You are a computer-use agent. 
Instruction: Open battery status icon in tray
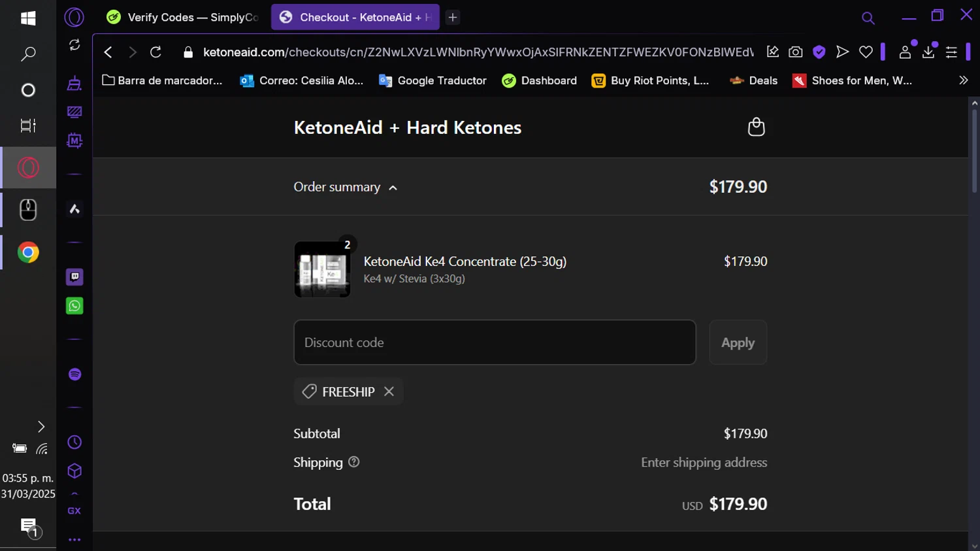[20, 448]
